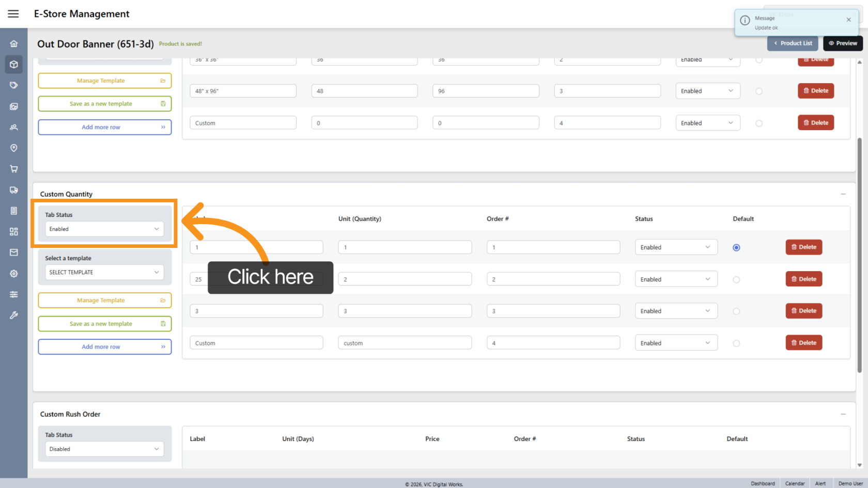868x488 pixels.
Task: Open Custom Quantity Tab Status dropdown
Action: coord(104,229)
